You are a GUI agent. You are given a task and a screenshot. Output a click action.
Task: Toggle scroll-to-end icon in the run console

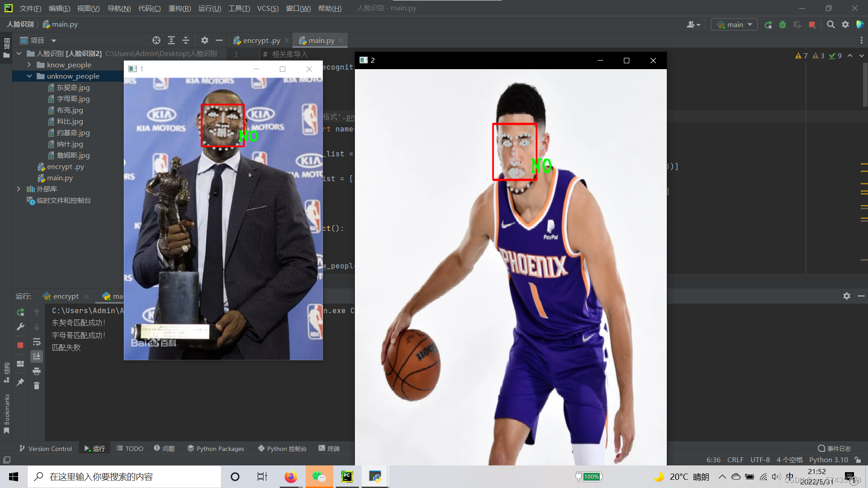tap(37, 357)
